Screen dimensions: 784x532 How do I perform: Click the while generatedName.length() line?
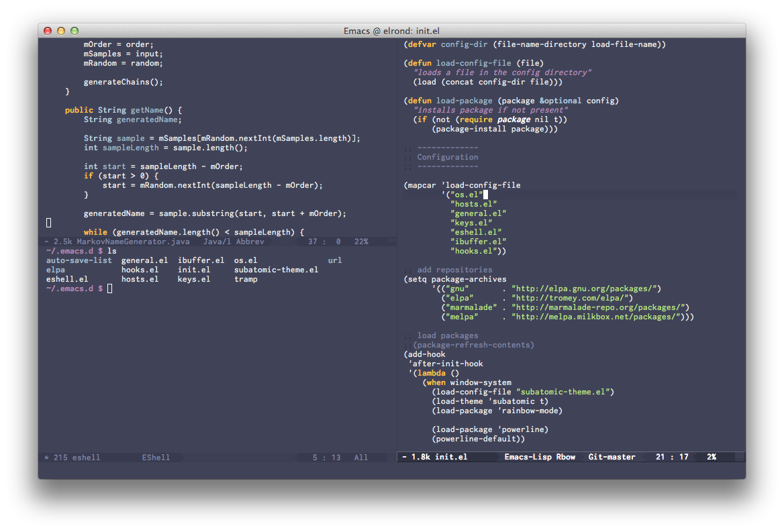point(194,232)
